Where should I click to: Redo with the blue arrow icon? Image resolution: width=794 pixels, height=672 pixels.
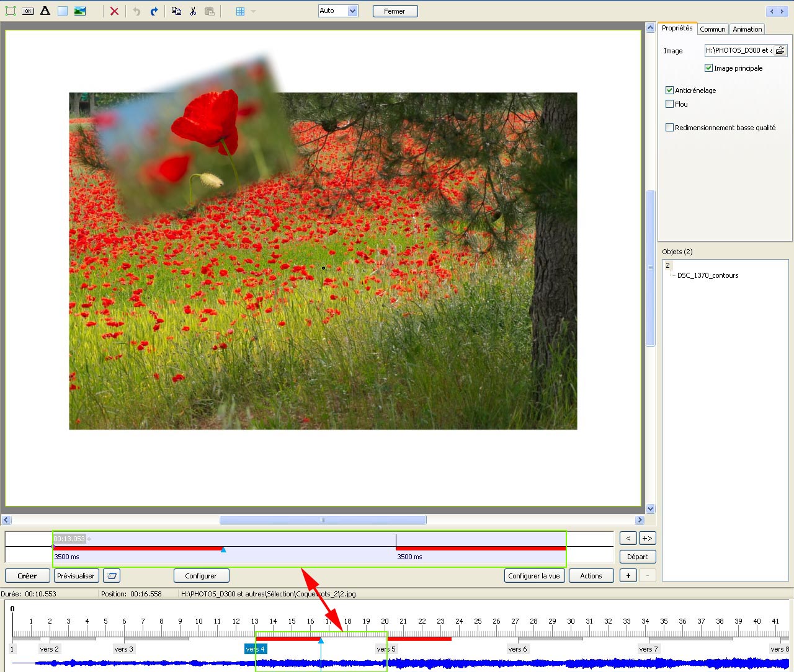[x=154, y=11]
